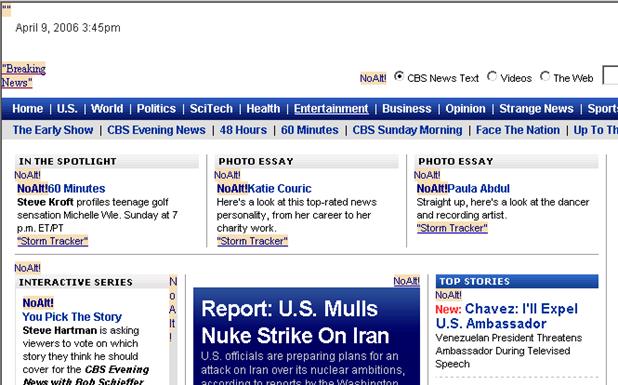Image resolution: width=618 pixels, height=385 pixels.
Task: Open 60 Minutes in the shows bar
Action: coord(310,130)
